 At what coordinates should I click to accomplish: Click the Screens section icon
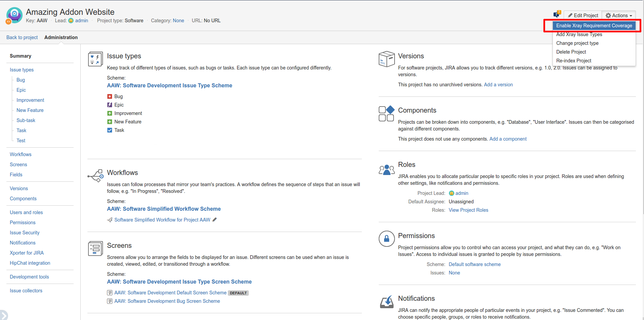click(x=95, y=249)
